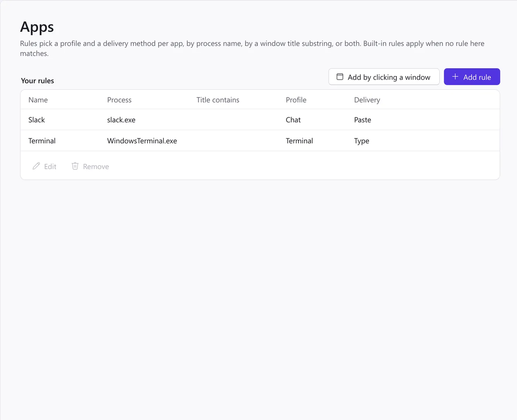
Task: Click the Remove button text
Action: tap(96, 166)
